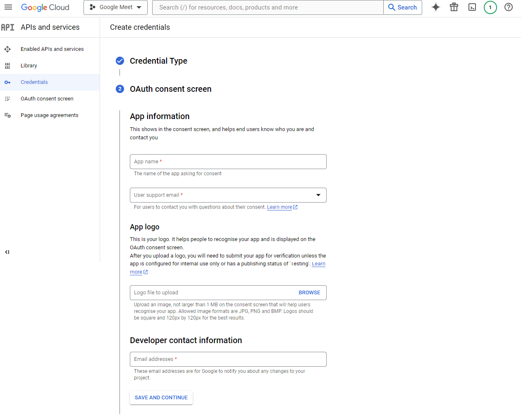Open the help question mark icon
521x420 pixels.
(508, 7)
